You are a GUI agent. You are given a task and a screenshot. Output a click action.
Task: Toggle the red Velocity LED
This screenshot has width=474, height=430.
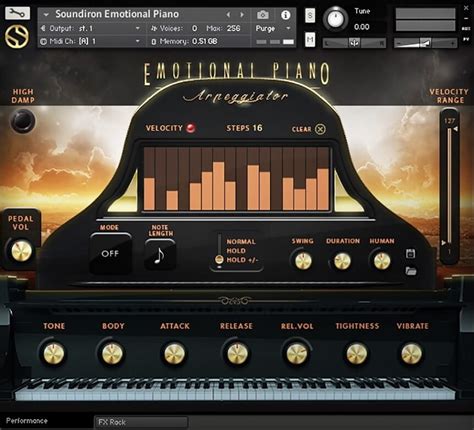click(191, 128)
